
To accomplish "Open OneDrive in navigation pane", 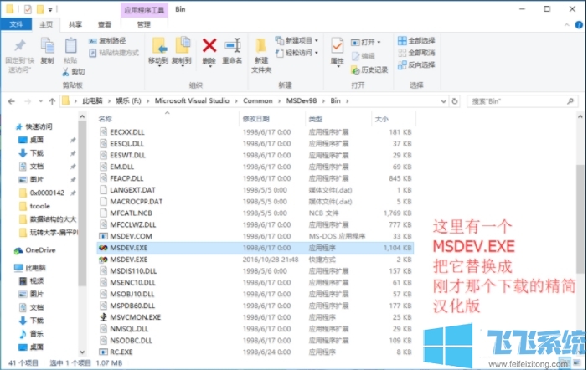I will click(35, 250).
